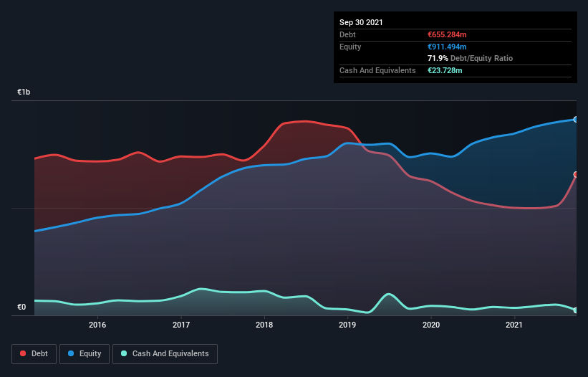The width and height of the screenshot is (588, 377).
Task: Click the Debt endpoint marker at Sep 2021
Action: [x=576, y=174]
